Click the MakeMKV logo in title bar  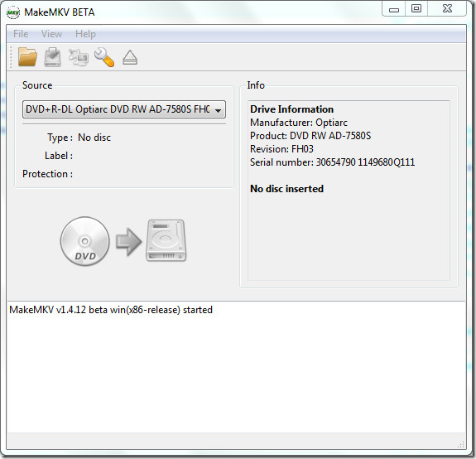pyautogui.click(x=13, y=12)
